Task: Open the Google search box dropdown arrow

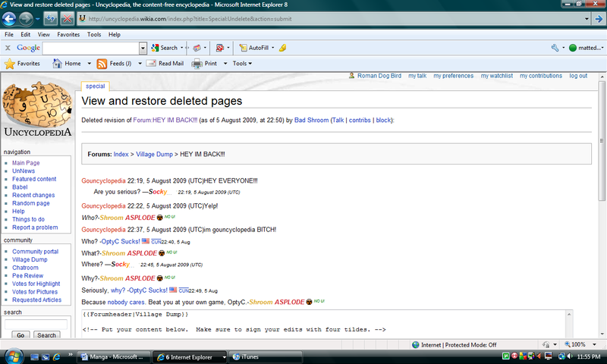Action: (143, 48)
